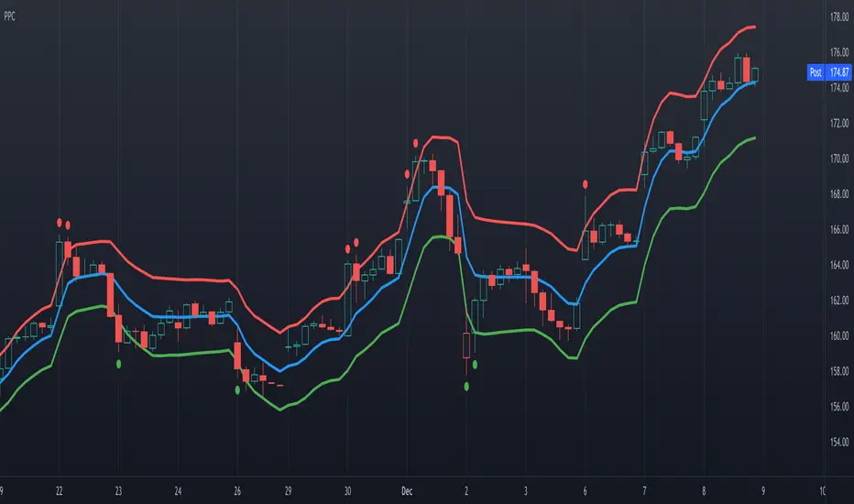Click the 22 date label on time axis

pyautogui.click(x=60, y=491)
